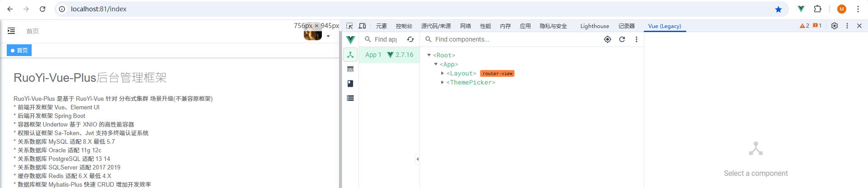The height and width of the screenshot is (188, 868).
Task: Collapse apps pane with left arrow handle
Action: 417,159
